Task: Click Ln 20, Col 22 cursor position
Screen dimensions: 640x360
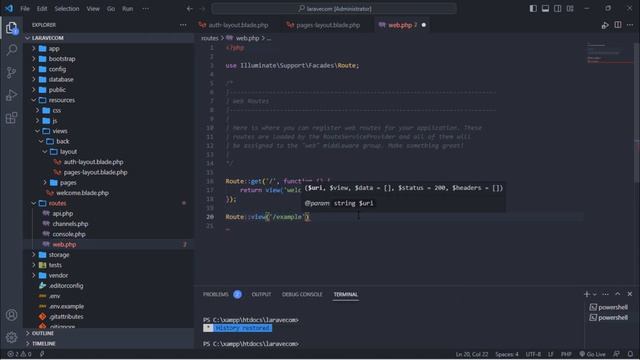Action: pyautogui.click(x=471, y=354)
